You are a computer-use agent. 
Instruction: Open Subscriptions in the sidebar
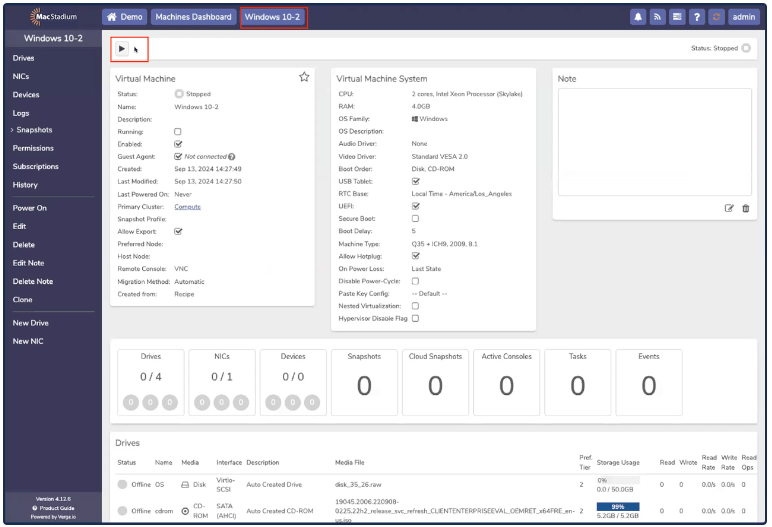point(35,166)
